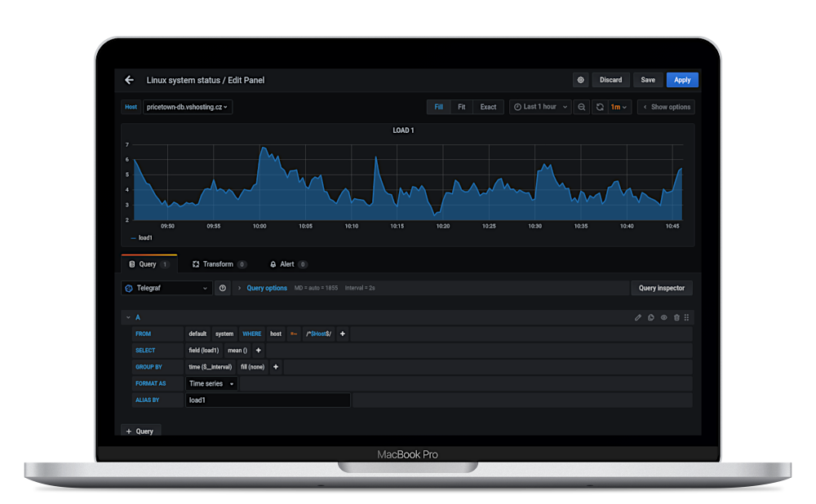Click the Discard button
Viewport: 816px width, 504px height.
610,80
